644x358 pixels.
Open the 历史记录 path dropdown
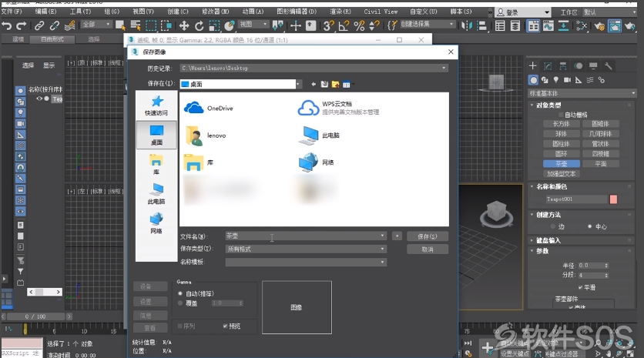point(444,69)
